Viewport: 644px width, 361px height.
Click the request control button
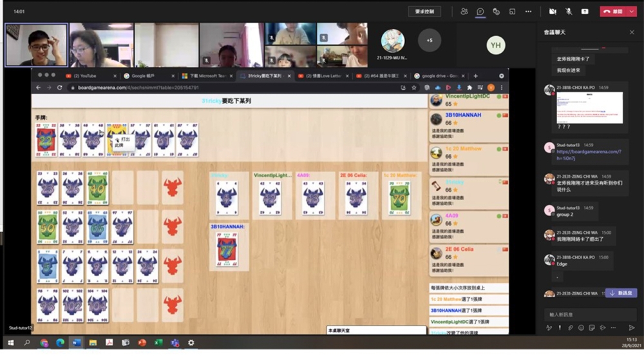(424, 12)
